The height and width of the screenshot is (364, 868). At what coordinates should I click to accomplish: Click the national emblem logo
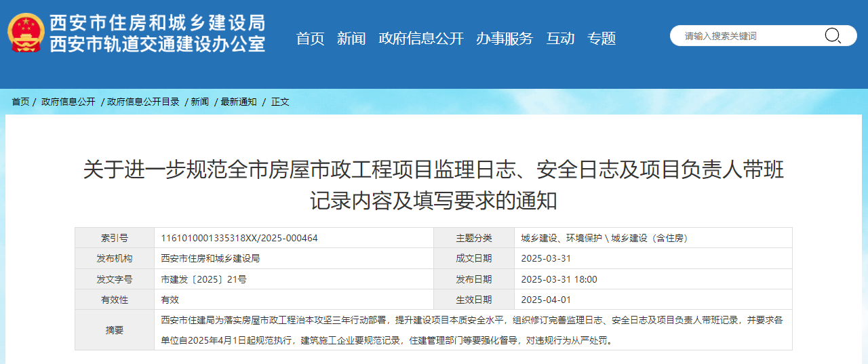(x=26, y=33)
